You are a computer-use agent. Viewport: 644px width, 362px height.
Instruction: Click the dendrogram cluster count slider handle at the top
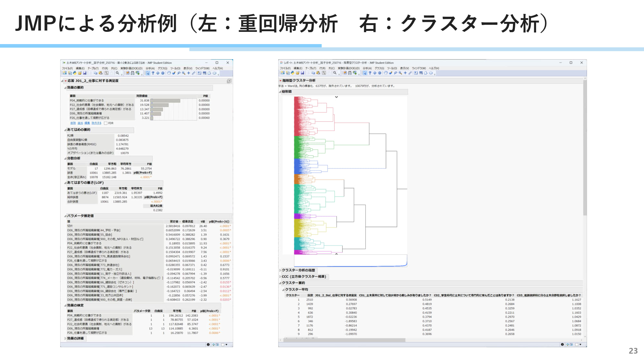pos(336,97)
